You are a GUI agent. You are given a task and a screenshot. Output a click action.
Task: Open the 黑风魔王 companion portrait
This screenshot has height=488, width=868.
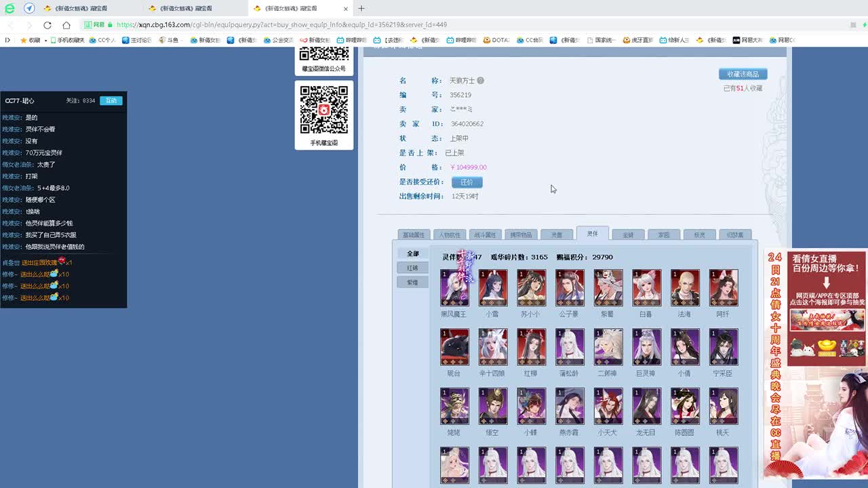point(454,287)
